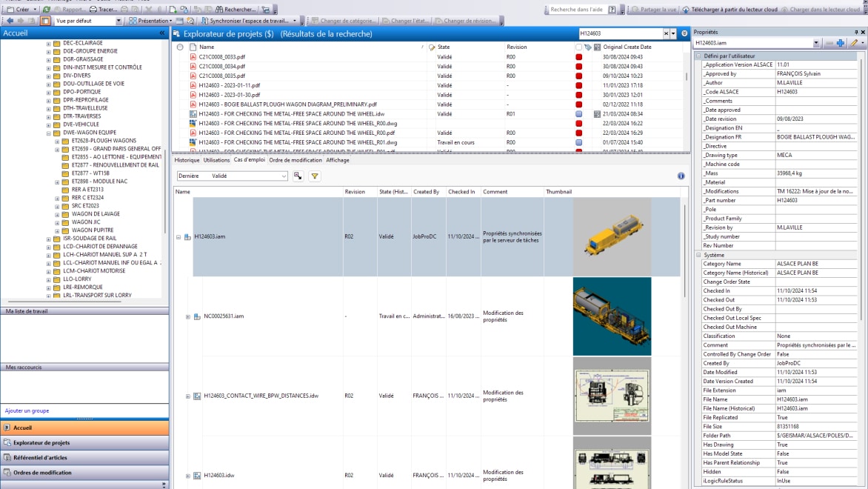Click the refresh icon next to Créer
Image resolution: width=868 pixels, height=489 pixels.
[46, 10]
